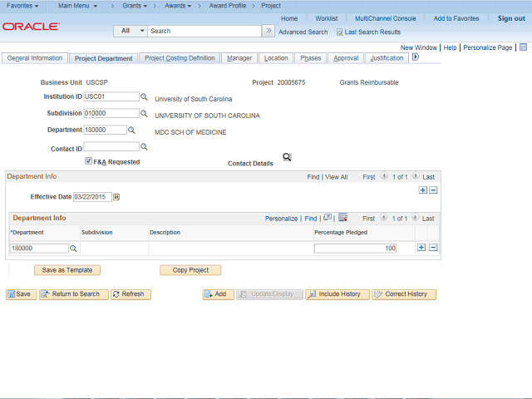Focus the Search text field
Screen dimensions: 532x399
click(x=204, y=31)
